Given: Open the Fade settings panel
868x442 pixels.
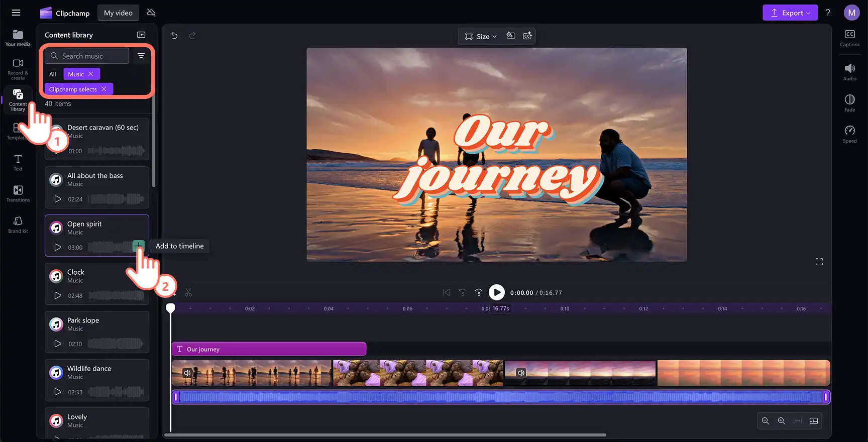Looking at the screenshot, I should click(849, 103).
